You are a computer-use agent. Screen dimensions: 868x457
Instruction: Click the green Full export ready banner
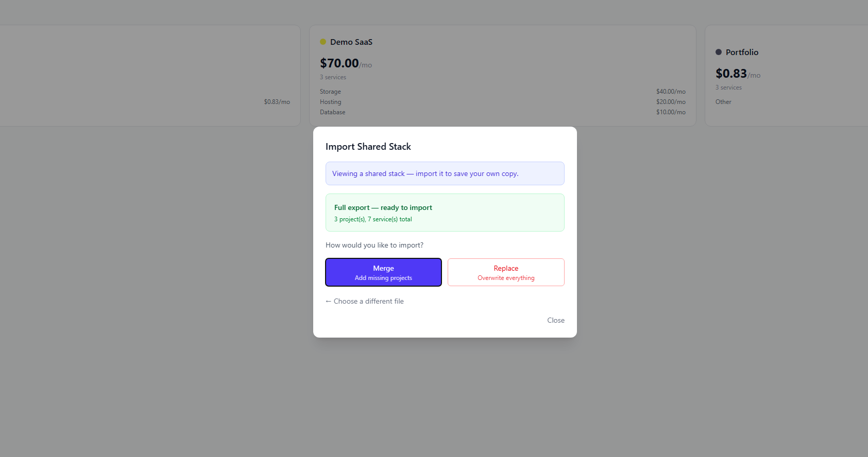coord(445,213)
